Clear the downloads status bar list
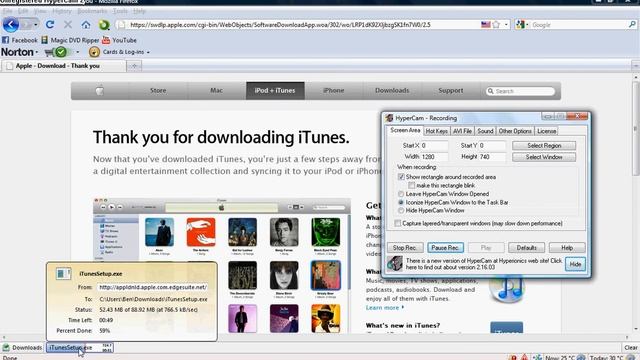Screen dimensions: 640x360 pos(630,348)
